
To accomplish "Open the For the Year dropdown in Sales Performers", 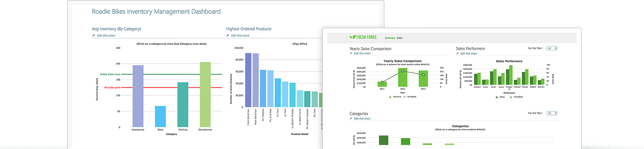I will (552, 48).
